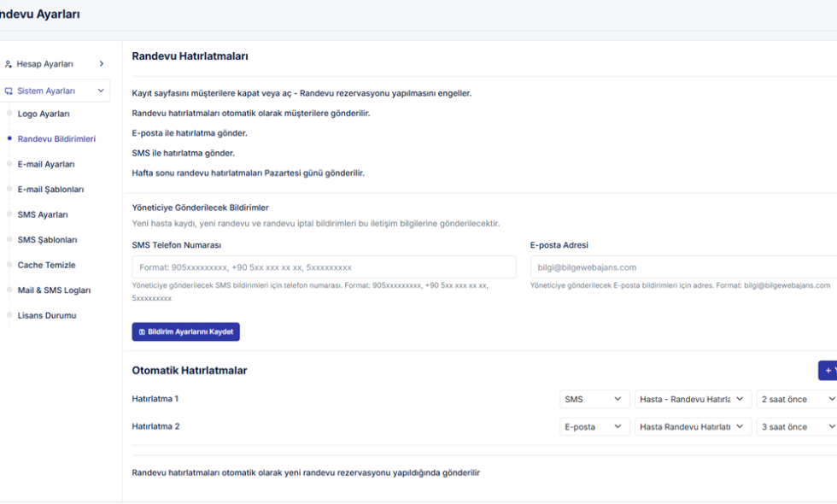Open Cache Temizle in the sidebar
Screen dimensions: 837x504
(46, 265)
